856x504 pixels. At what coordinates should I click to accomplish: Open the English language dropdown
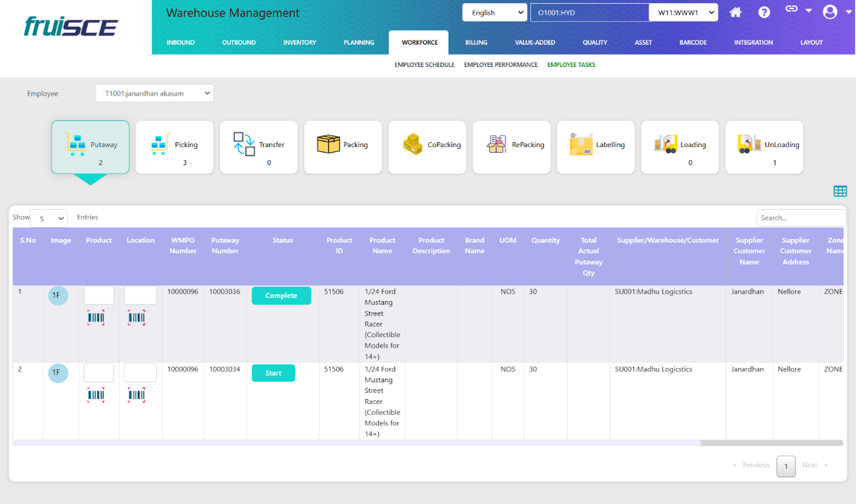coord(494,12)
